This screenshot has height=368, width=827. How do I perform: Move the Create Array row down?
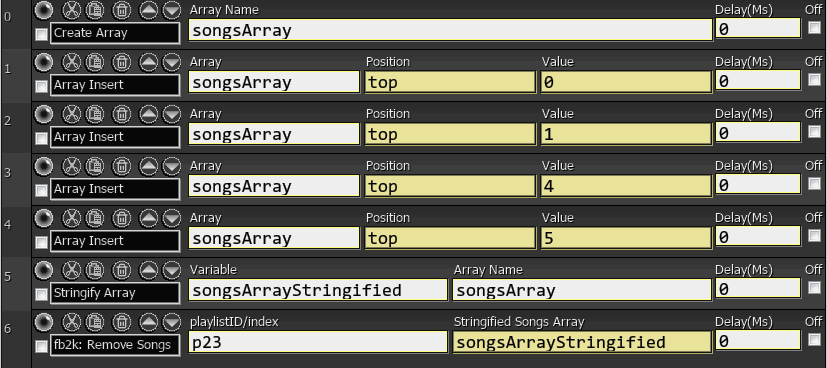point(171,10)
